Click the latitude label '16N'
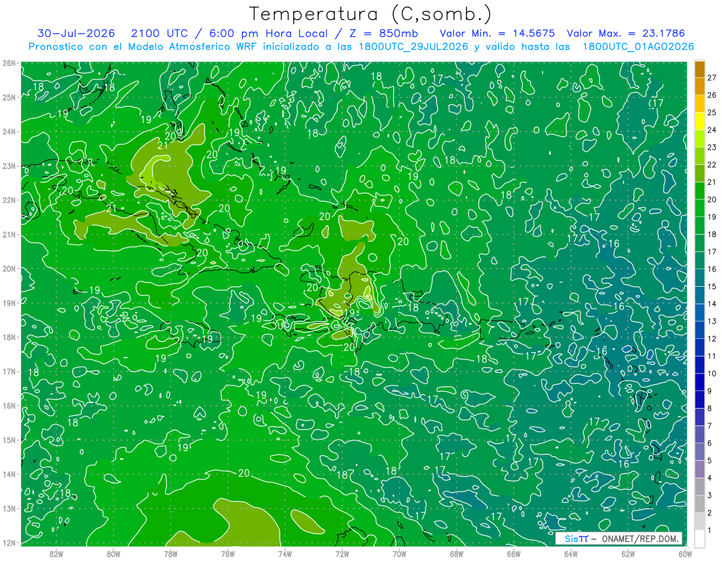 [8, 406]
